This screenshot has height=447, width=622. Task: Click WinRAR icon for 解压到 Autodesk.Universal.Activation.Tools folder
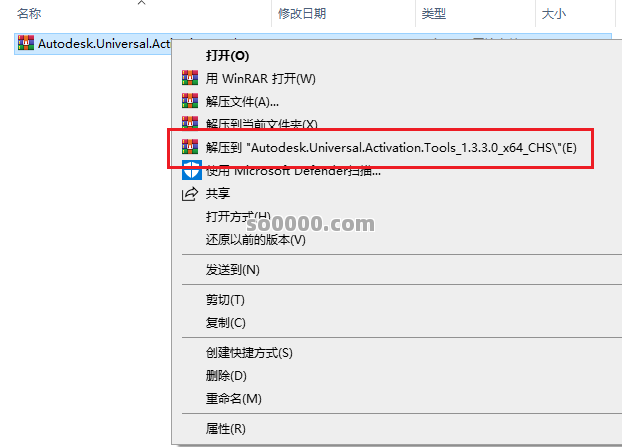click(x=189, y=148)
